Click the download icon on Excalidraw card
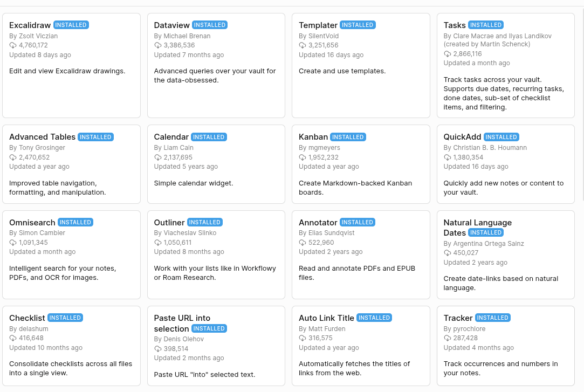Viewport: 584px width, 392px height. pos(13,45)
